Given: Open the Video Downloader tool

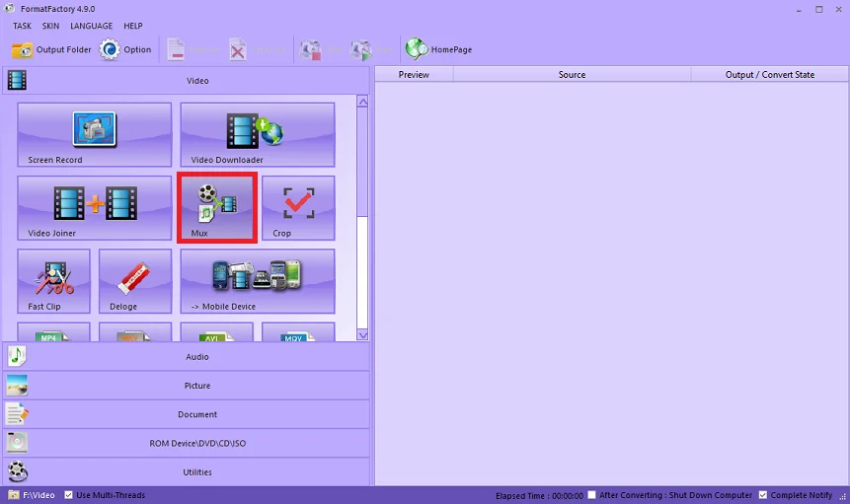Looking at the screenshot, I should pyautogui.click(x=258, y=135).
